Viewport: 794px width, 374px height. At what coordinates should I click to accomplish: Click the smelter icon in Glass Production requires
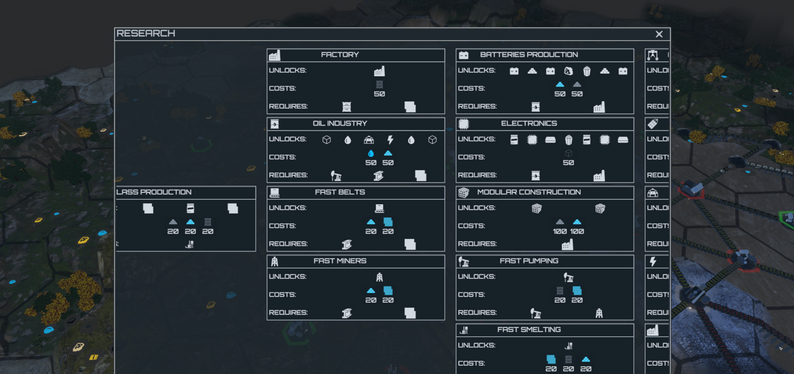(190, 244)
